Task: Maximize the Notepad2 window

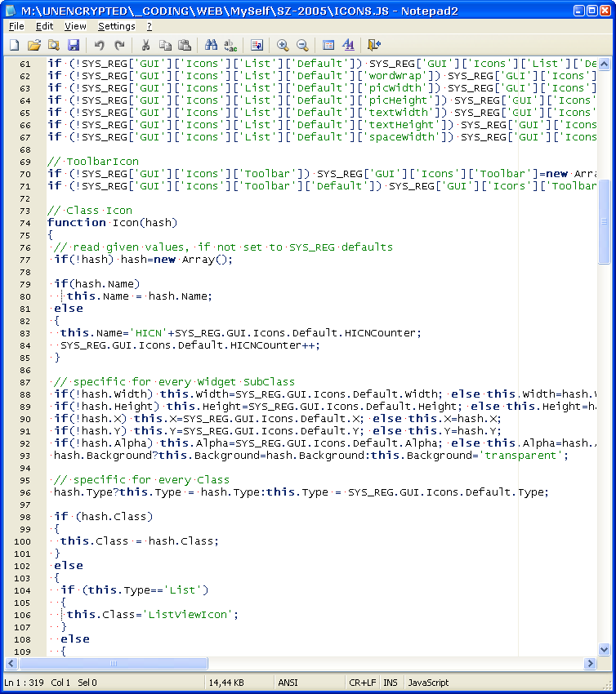Action: (x=592, y=11)
